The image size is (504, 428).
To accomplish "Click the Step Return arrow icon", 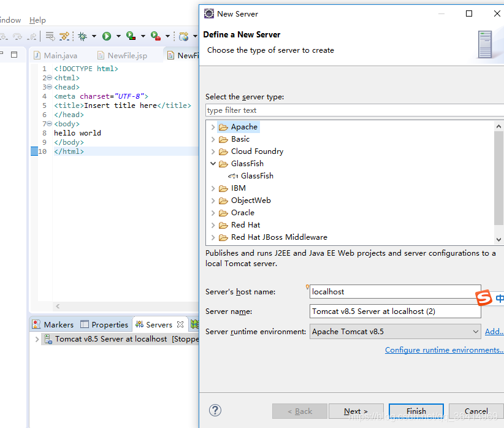I will (32, 36).
